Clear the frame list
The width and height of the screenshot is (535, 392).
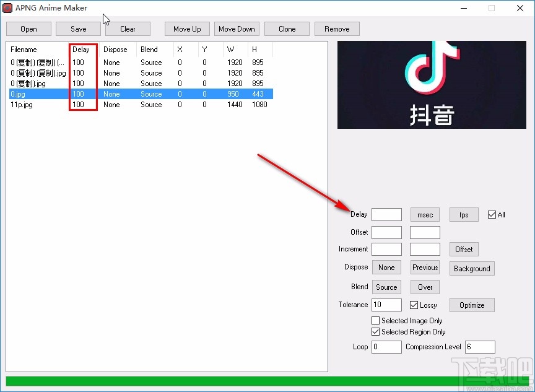(x=128, y=28)
